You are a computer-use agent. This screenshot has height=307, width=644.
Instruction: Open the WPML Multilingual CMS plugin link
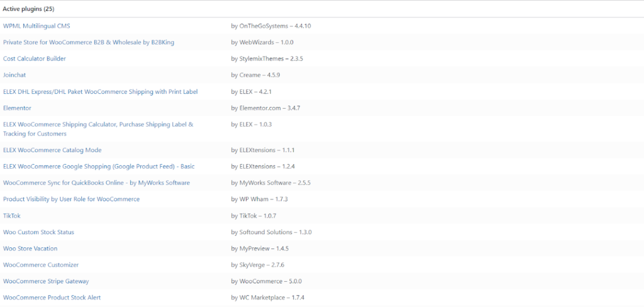36,26
